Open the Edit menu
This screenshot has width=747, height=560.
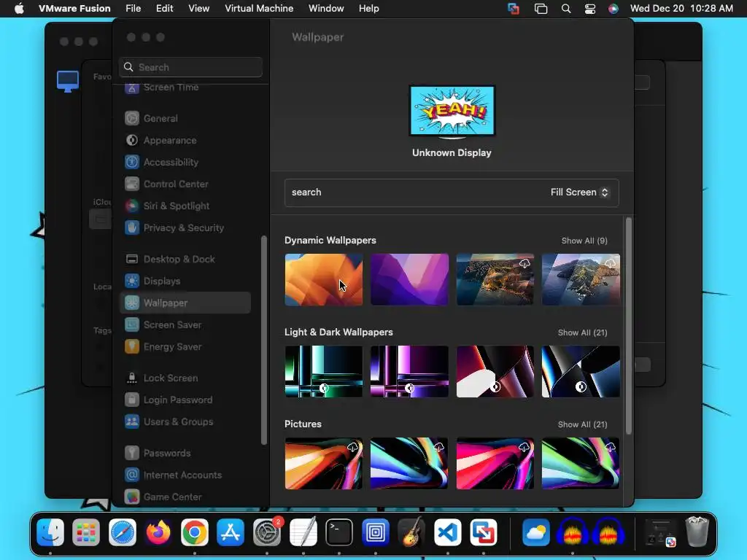tap(164, 9)
